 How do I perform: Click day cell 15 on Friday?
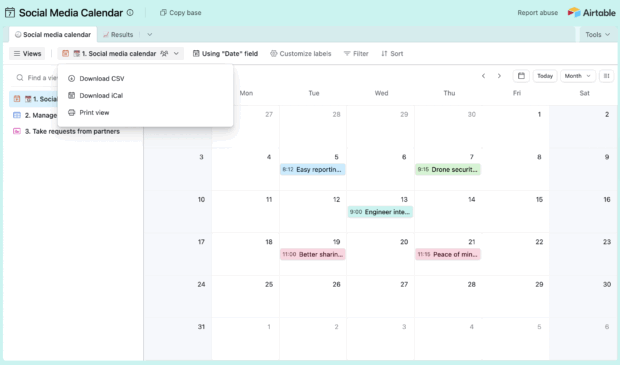[516, 212]
